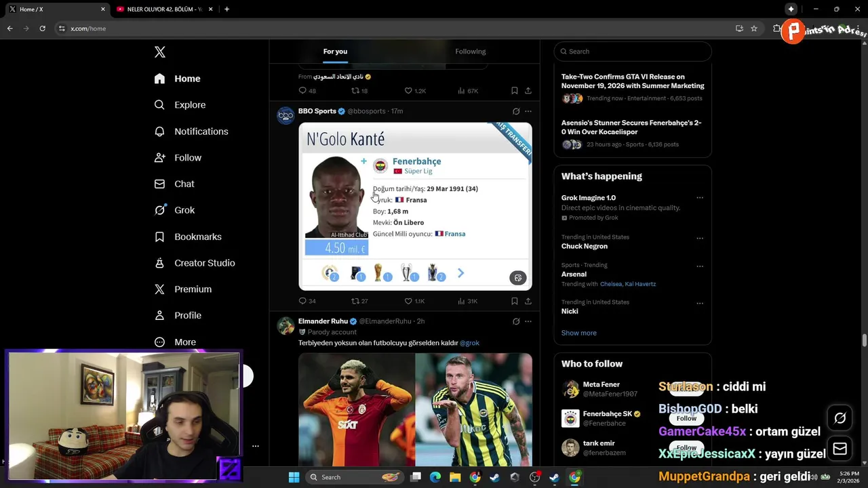
Task: View analytics of the 67K views post
Action: tap(468, 91)
